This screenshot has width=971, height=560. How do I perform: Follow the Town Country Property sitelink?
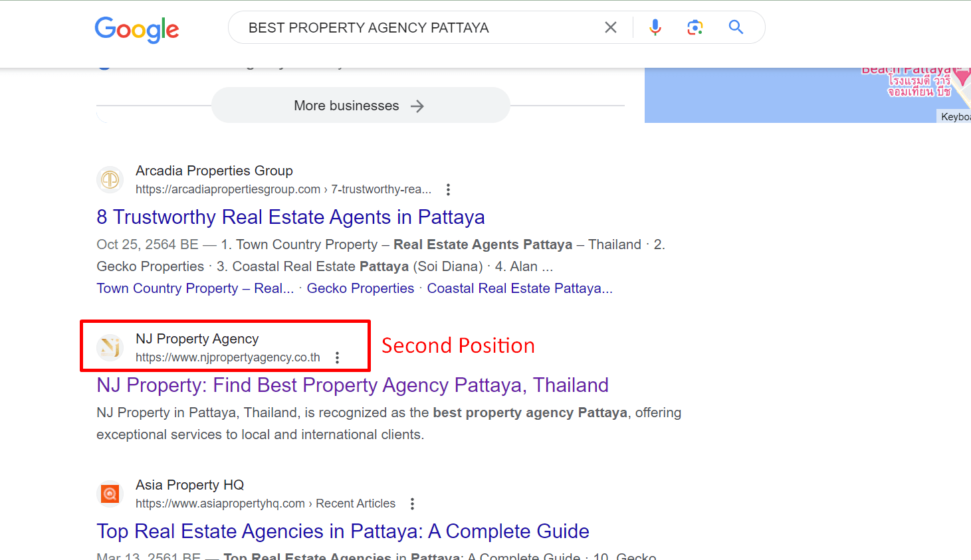click(195, 288)
